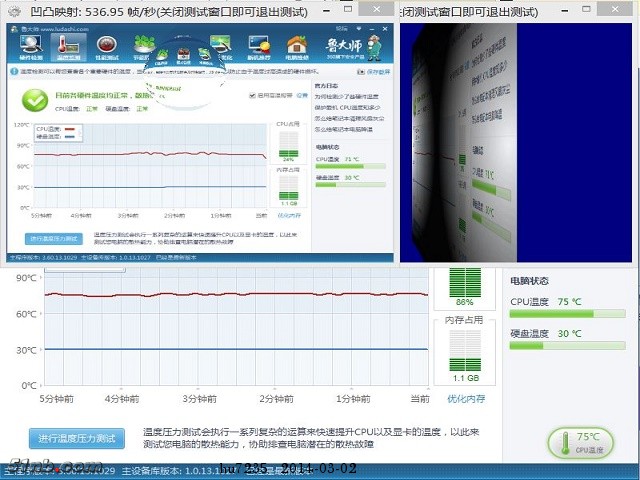Open monitor-with-medal new PC recommendation icon

click(x=259, y=47)
